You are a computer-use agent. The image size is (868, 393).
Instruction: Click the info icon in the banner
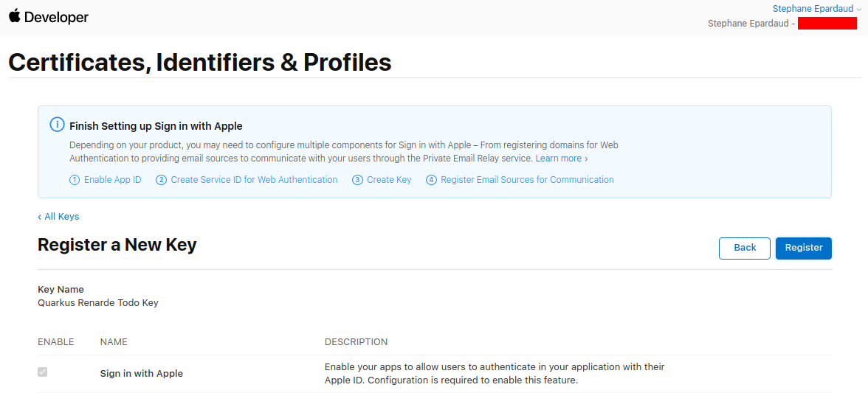[x=57, y=125]
